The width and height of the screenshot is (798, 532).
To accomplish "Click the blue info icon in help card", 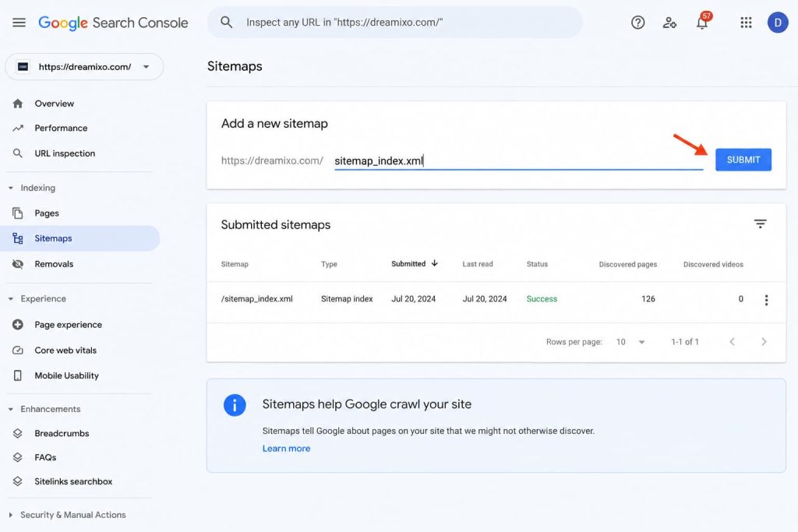I will click(x=235, y=405).
